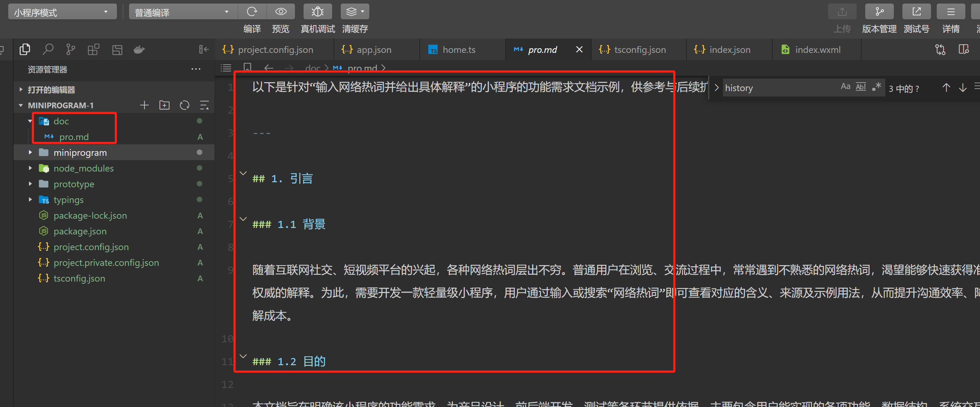Switch to the home.ts tab
The width and height of the screenshot is (980, 407).
click(458, 50)
